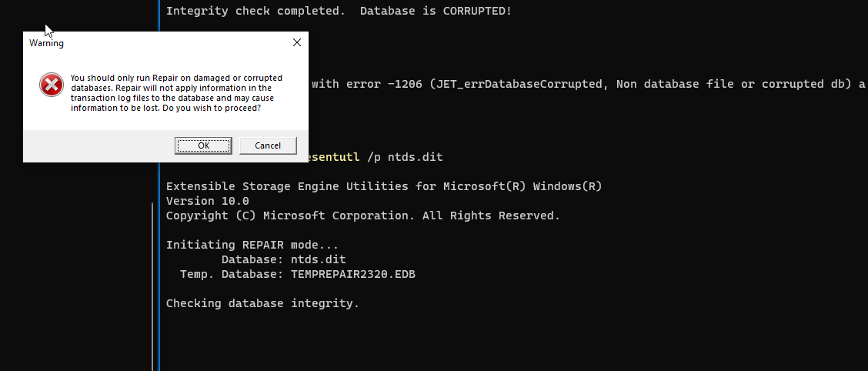Cancel the repair warning dialog
The width and height of the screenshot is (868, 371).
coord(267,145)
